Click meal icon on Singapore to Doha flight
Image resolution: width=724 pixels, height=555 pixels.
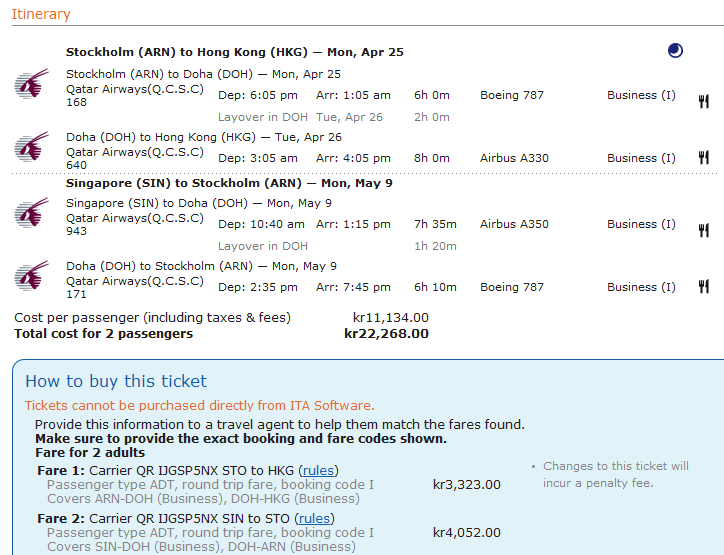pos(703,230)
